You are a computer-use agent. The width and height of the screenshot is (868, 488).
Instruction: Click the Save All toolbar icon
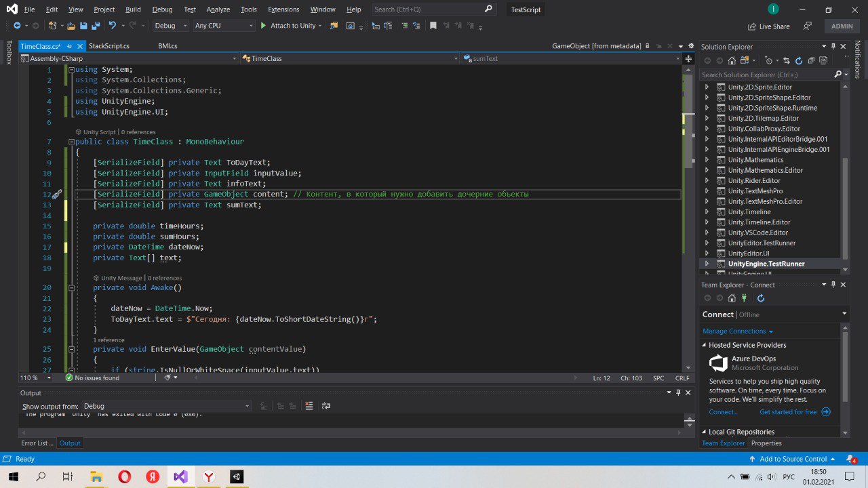[x=95, y=26]
